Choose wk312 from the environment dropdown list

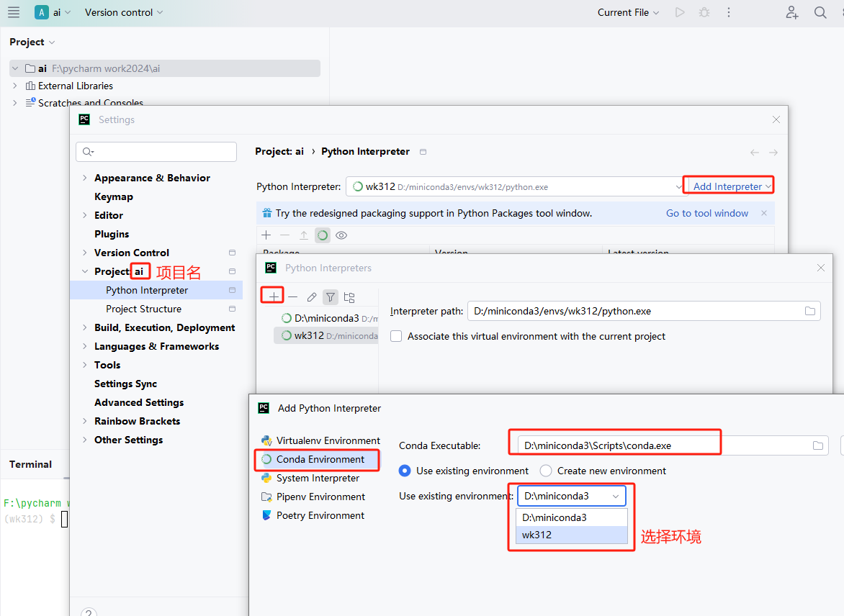point(572,535)
